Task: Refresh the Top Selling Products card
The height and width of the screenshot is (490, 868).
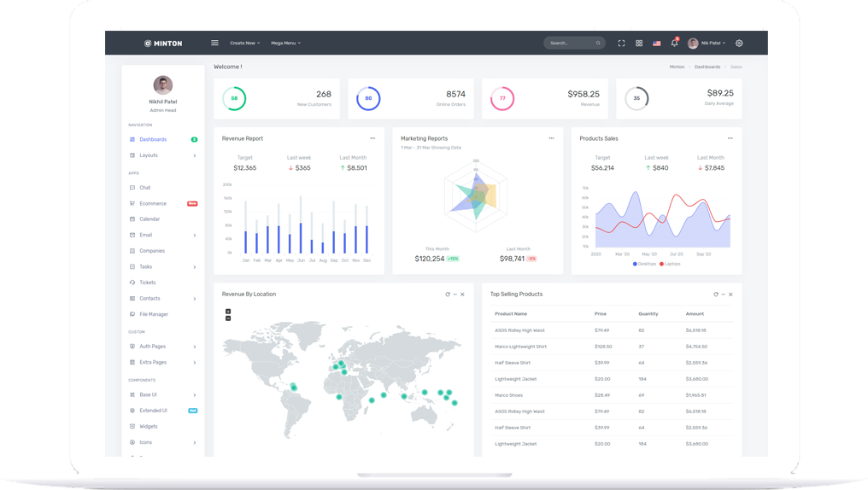Action: (716, 295)
